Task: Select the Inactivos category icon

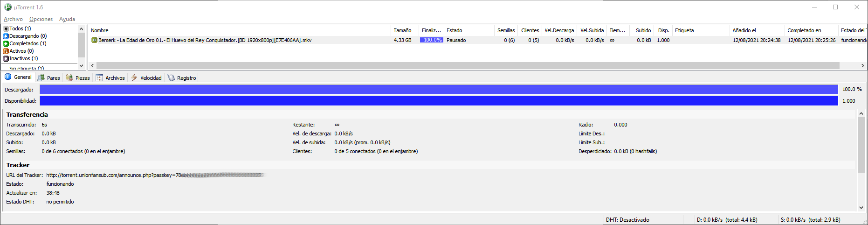Action: (x=6, y=58)
